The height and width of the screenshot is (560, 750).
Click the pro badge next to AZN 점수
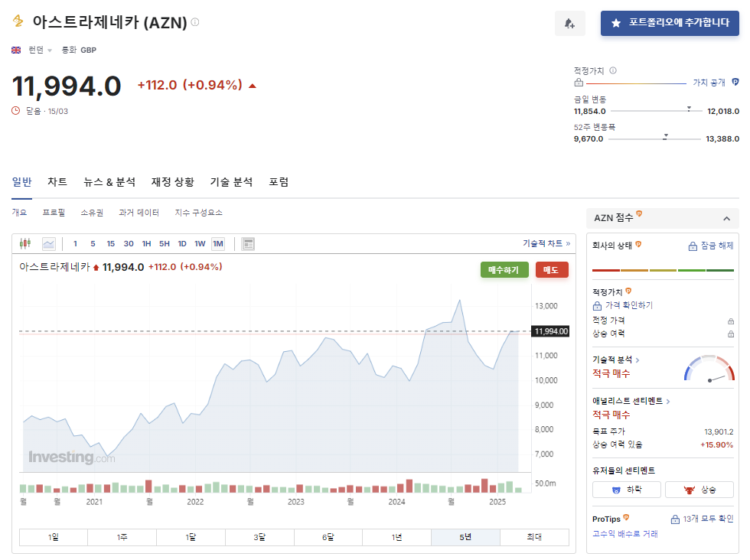click(639, 213)
